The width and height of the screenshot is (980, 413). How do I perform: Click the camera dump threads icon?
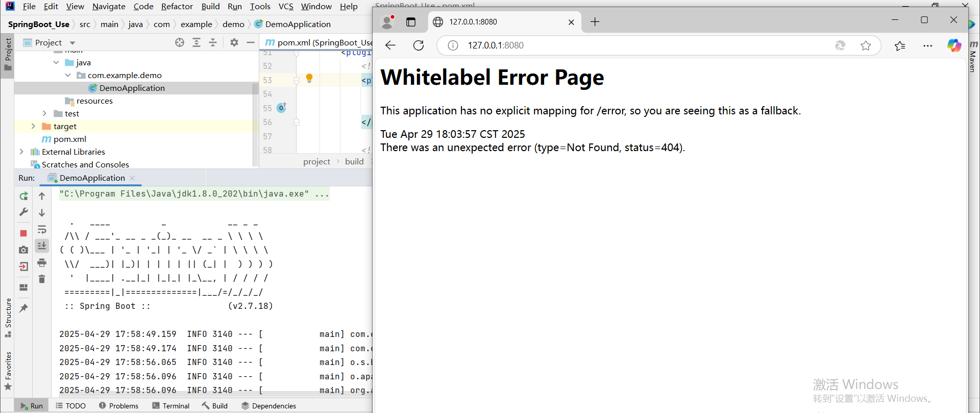tap(23, 250)
